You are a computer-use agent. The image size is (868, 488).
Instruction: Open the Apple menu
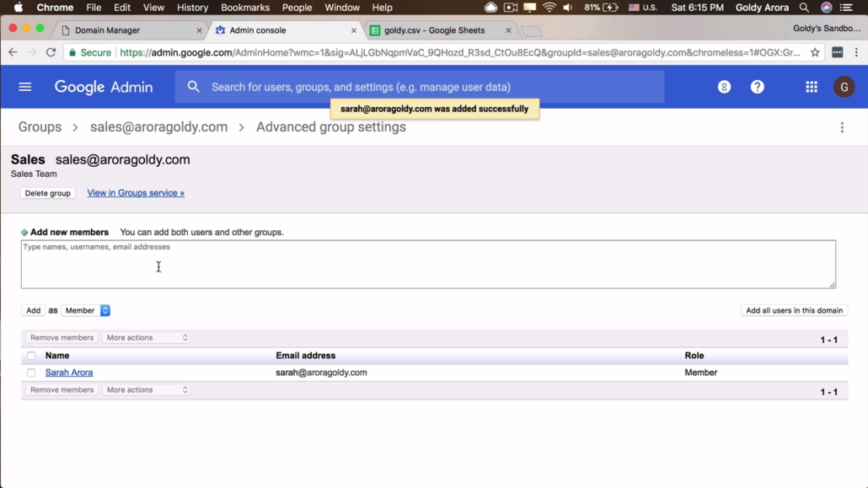point(19,8)
